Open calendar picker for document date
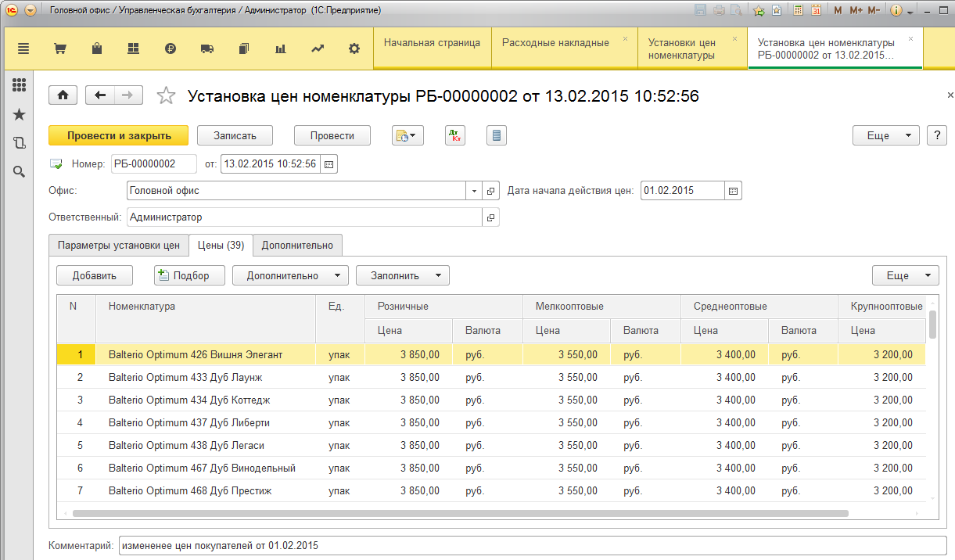This screenshot has height=560, width=955. click(329, 164)
